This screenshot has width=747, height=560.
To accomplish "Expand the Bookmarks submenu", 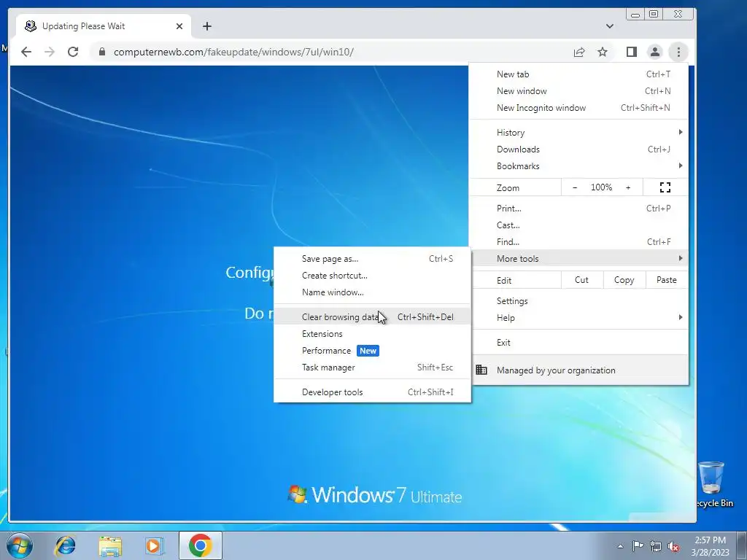I will coord(578,166).
